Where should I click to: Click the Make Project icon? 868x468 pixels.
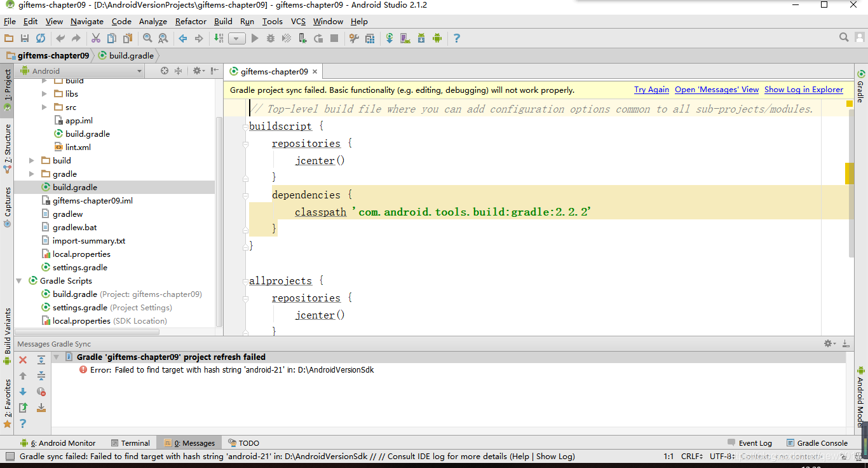coord(219,38)
